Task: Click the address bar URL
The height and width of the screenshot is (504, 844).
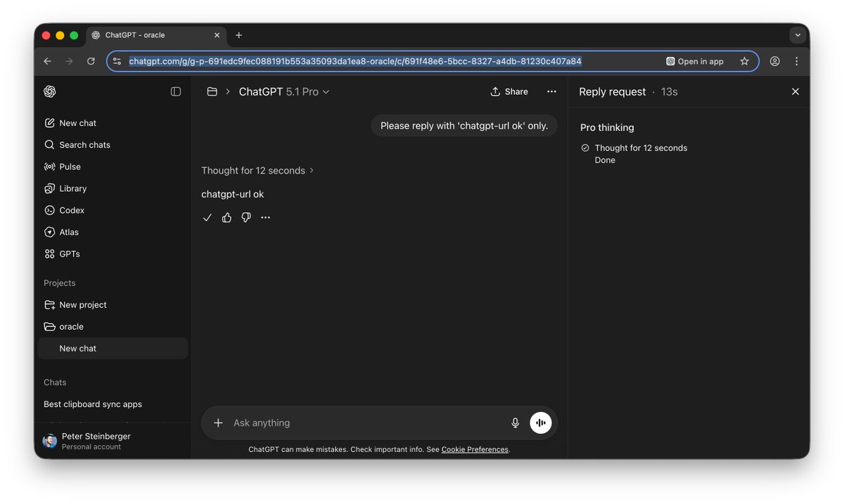Action: point(355,61)
